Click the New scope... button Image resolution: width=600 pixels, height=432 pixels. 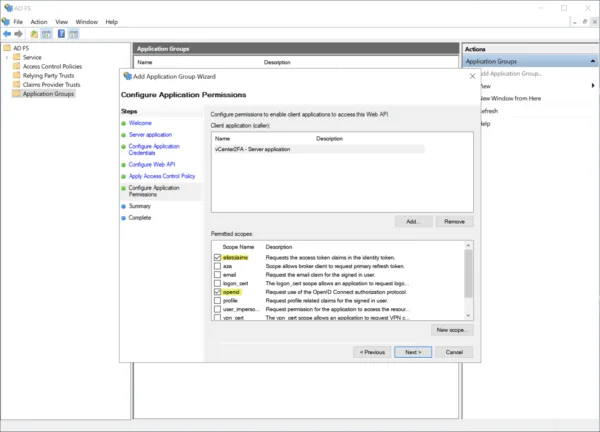[x=452, y=330]
